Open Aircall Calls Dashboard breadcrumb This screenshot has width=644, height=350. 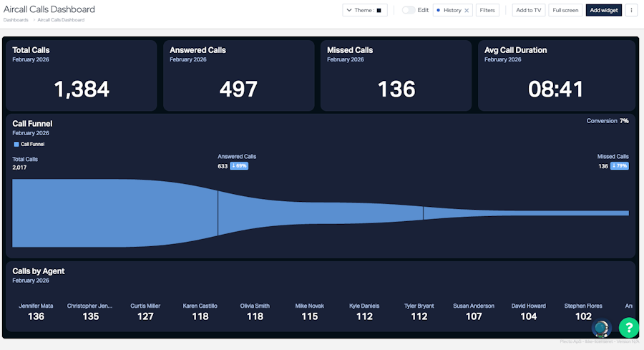click(x=61, y=20)
